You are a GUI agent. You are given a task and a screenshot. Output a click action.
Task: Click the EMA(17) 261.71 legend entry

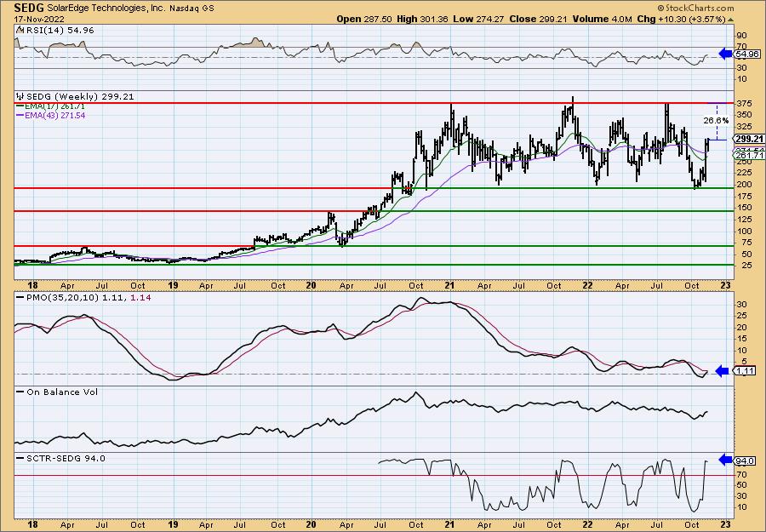tap(54, 106)
